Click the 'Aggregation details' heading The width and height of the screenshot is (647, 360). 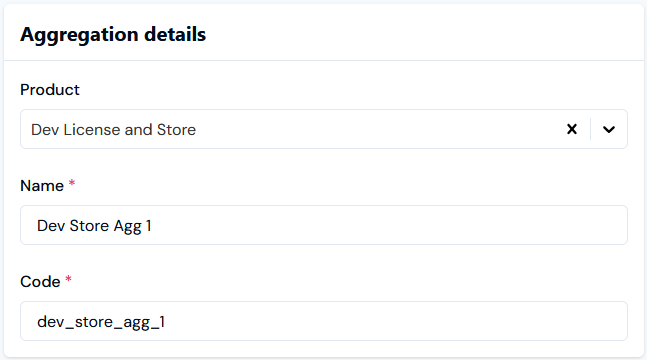113,34
